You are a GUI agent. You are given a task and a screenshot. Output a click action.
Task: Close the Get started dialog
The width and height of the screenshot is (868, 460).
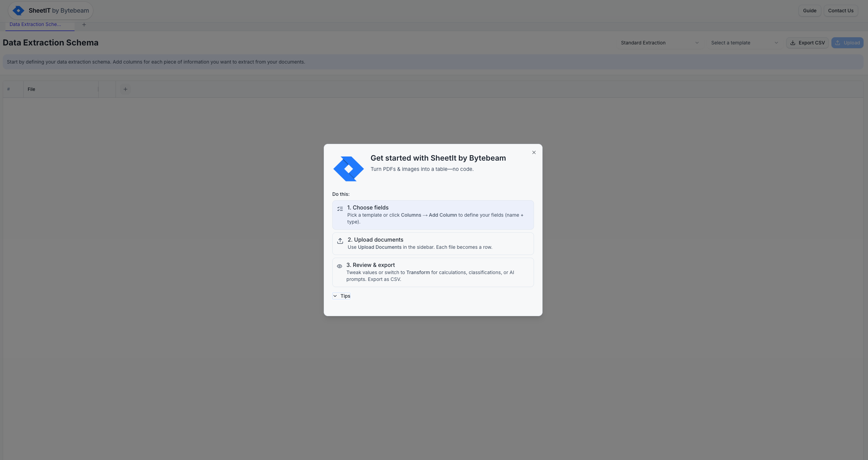pyautogui.click(x=534, y=152)
